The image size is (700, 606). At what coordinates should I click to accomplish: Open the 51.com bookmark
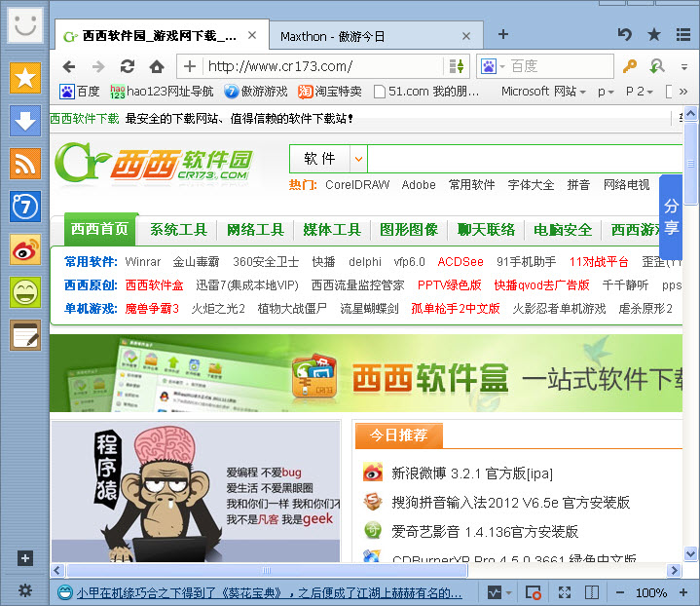[x=425, y=92]
